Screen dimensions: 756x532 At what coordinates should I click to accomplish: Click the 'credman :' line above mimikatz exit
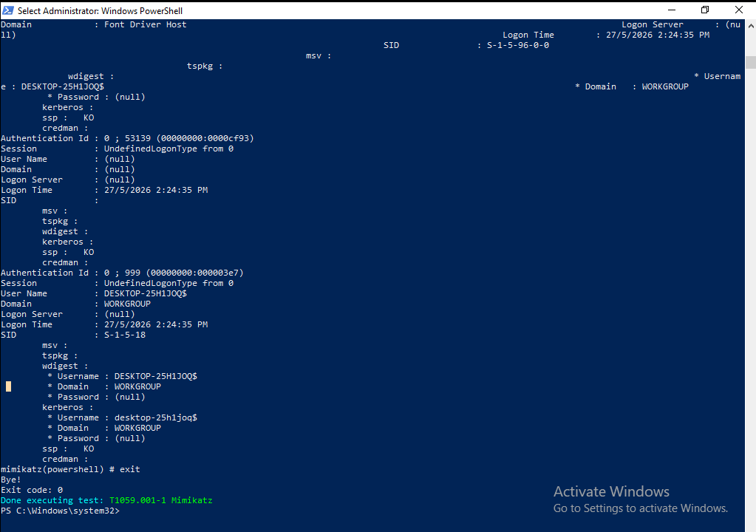tap(65, 460)
